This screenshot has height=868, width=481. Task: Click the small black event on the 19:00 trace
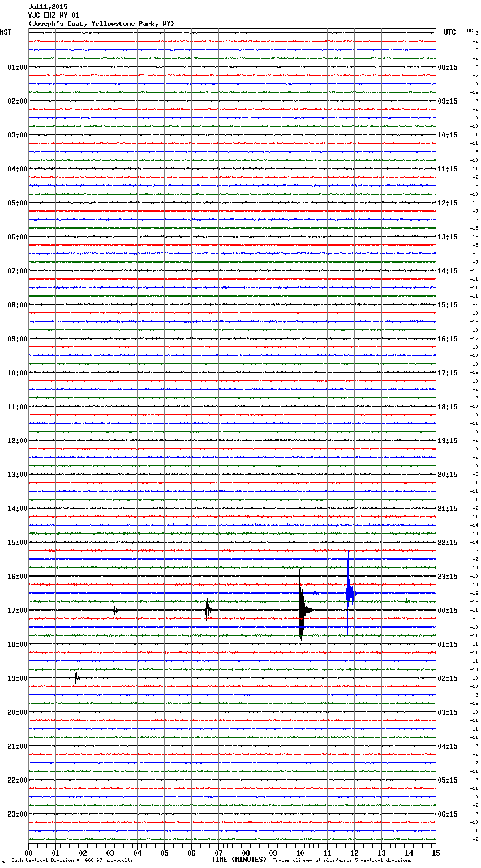(78, 677)
